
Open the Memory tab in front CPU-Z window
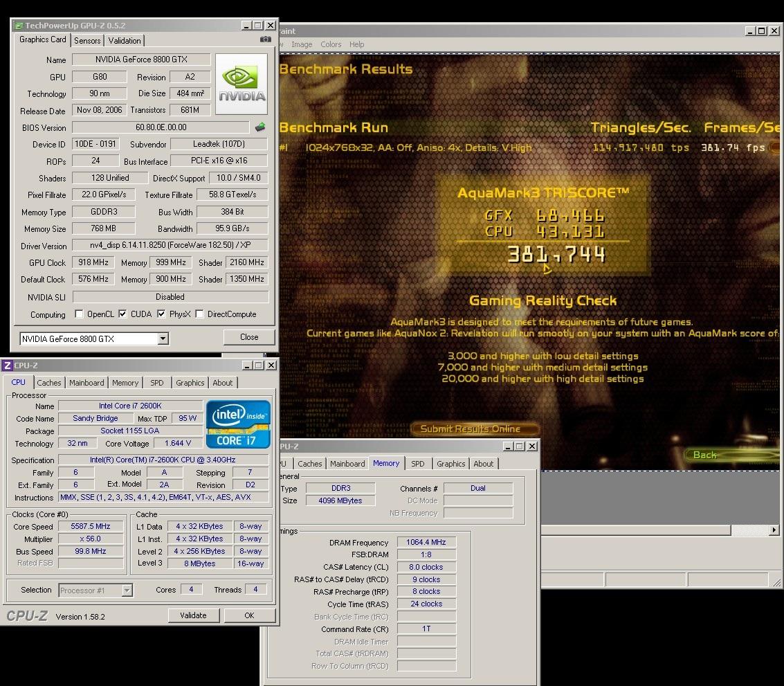(x=125, y=383)
